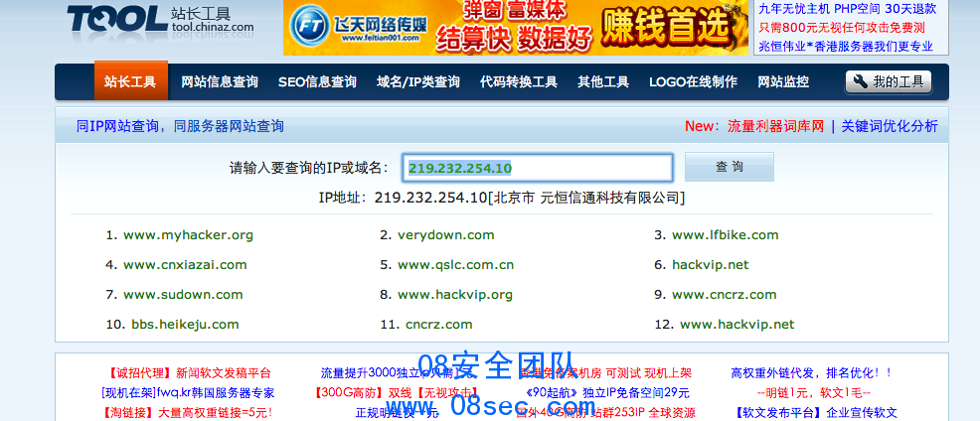
Task: Open the www.qslc.com.cn result
Action: (x=455, y=265)
